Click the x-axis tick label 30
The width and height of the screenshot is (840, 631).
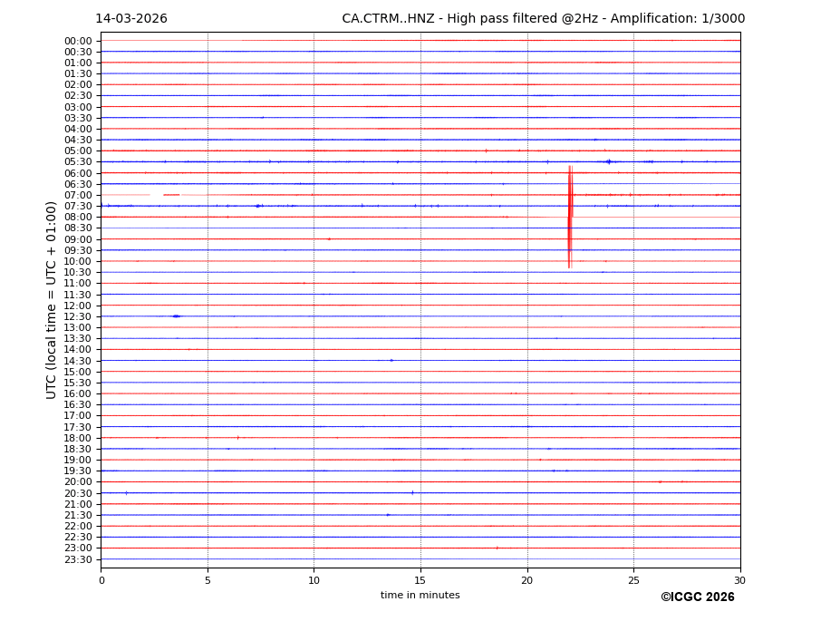[739, 580]
